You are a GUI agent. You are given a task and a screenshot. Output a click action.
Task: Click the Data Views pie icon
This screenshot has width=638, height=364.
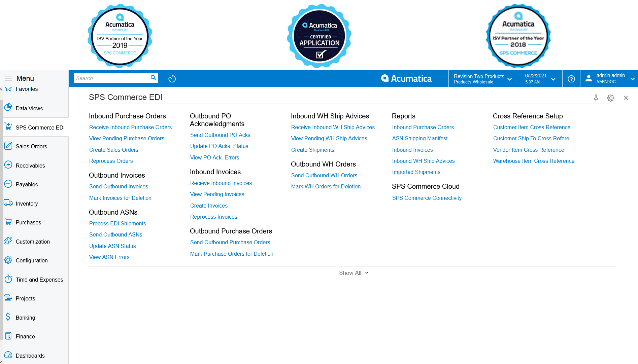click(8, 108)
